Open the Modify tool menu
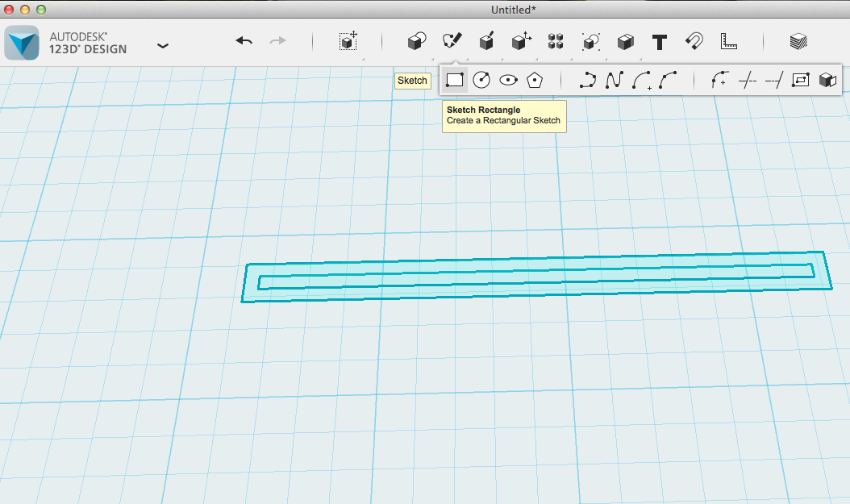 tap(521, 41)
